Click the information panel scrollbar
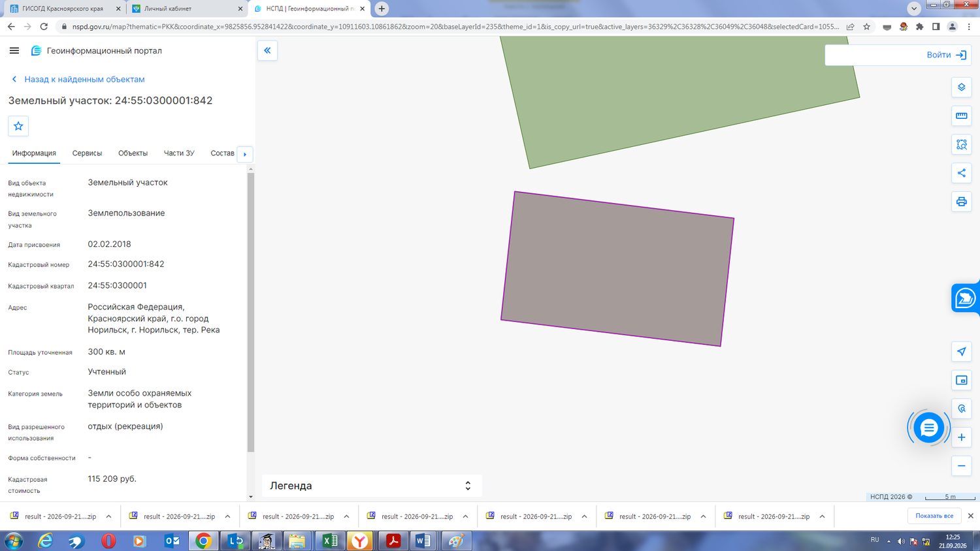The image size is (980, 551). [x=250, y=312]
